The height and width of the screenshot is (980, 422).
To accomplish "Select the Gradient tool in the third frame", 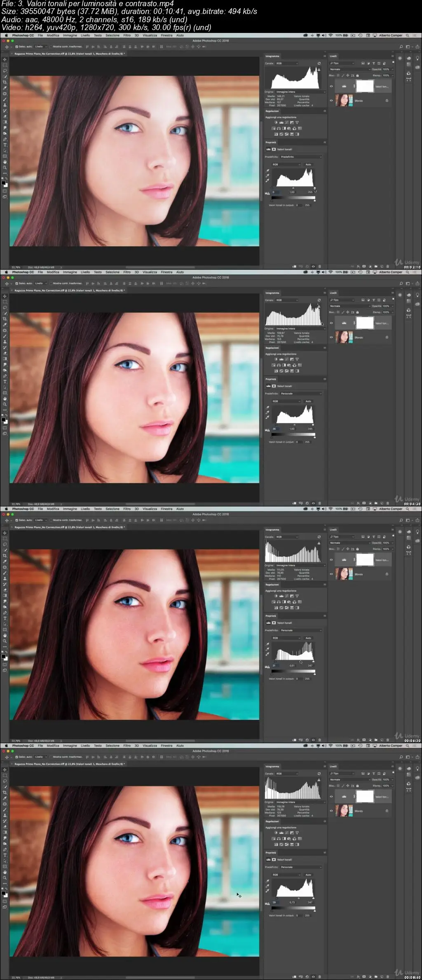I will tap(5, 595).
